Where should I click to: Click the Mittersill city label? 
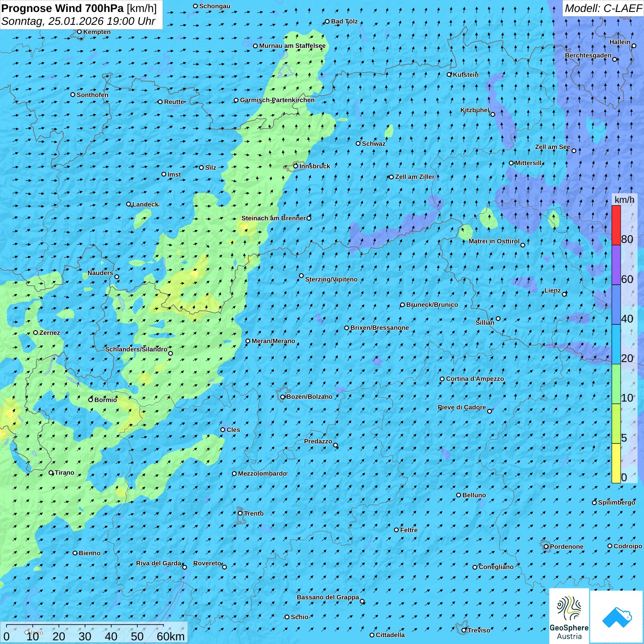tap(528, 163)
